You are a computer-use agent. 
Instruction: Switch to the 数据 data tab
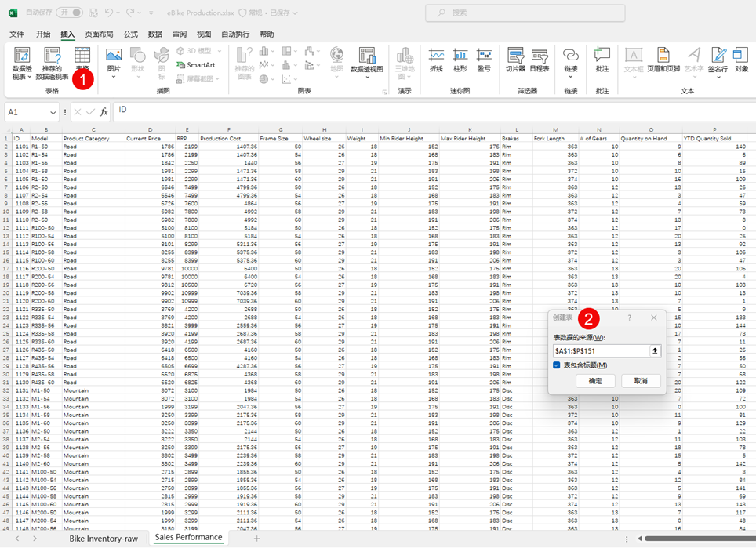point(154,34)
